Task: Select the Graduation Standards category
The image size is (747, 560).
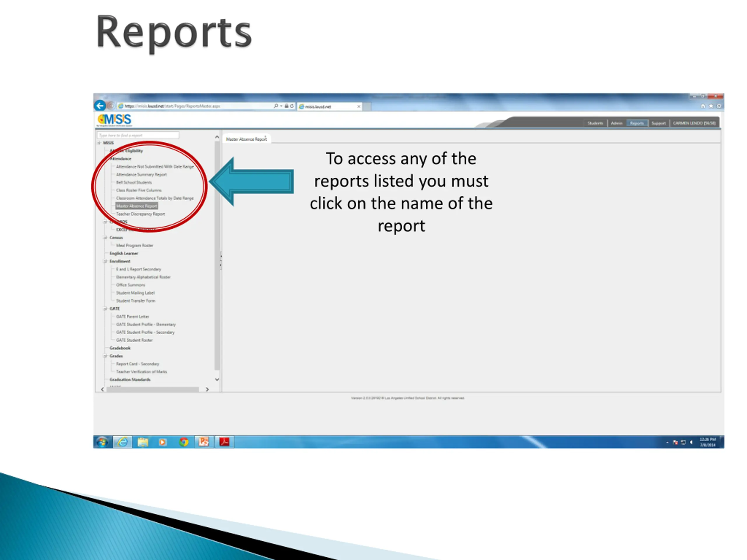Action: point(130,380)
